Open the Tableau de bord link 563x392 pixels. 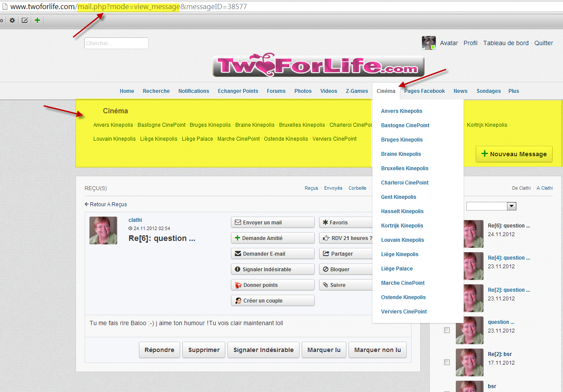pyautogui.click(x=506, y=43)
